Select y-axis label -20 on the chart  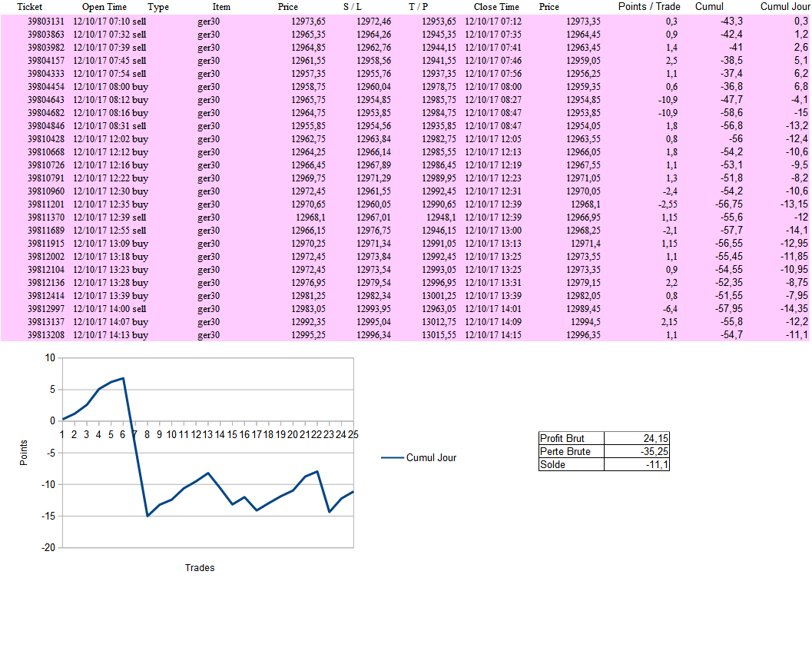point(48,547)
